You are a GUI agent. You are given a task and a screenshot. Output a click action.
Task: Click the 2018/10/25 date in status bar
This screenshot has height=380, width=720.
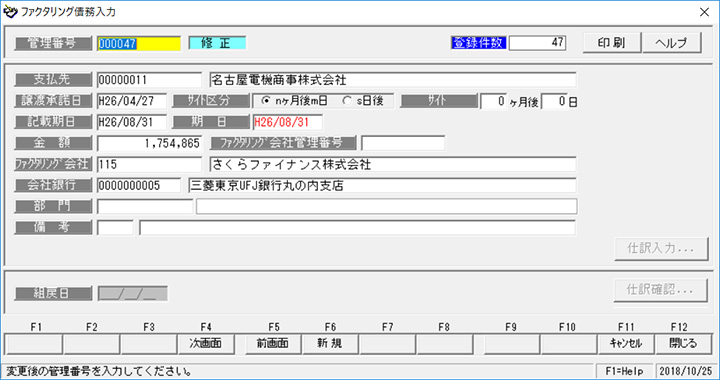[x=686, y=371]
